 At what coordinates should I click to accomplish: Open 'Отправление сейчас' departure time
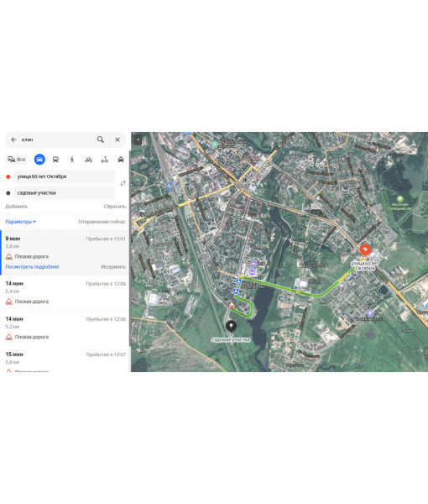102,222
